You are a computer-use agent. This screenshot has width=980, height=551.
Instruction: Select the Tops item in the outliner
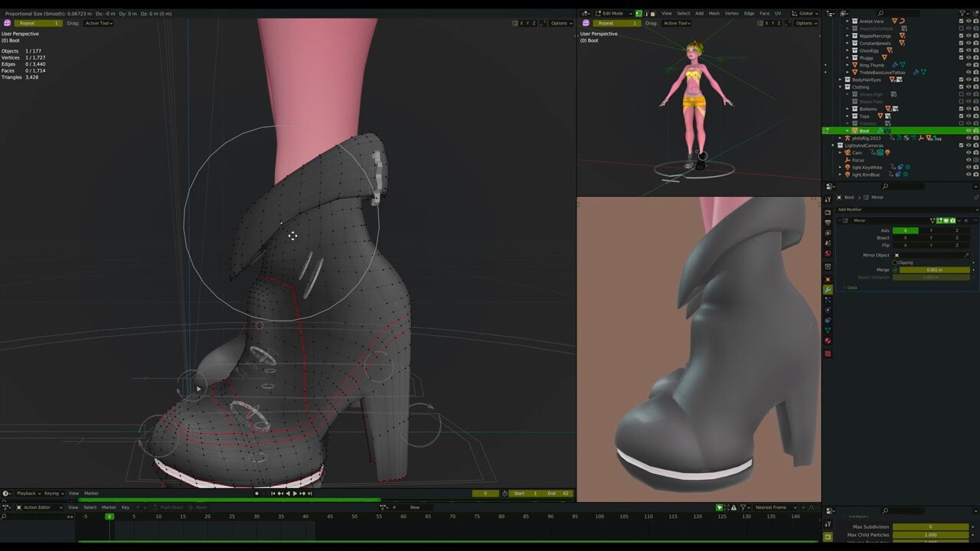(x=864, y=116)
